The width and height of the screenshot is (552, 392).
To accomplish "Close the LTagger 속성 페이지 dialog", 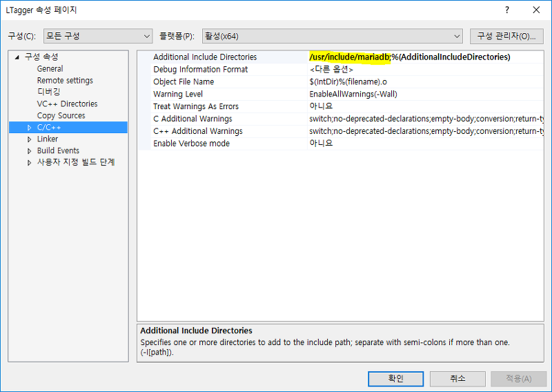I will (536, 10).
